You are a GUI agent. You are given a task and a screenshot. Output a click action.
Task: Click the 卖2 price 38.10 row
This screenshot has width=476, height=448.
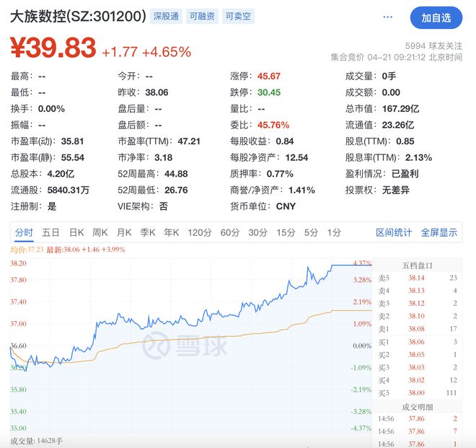(418, 316)
